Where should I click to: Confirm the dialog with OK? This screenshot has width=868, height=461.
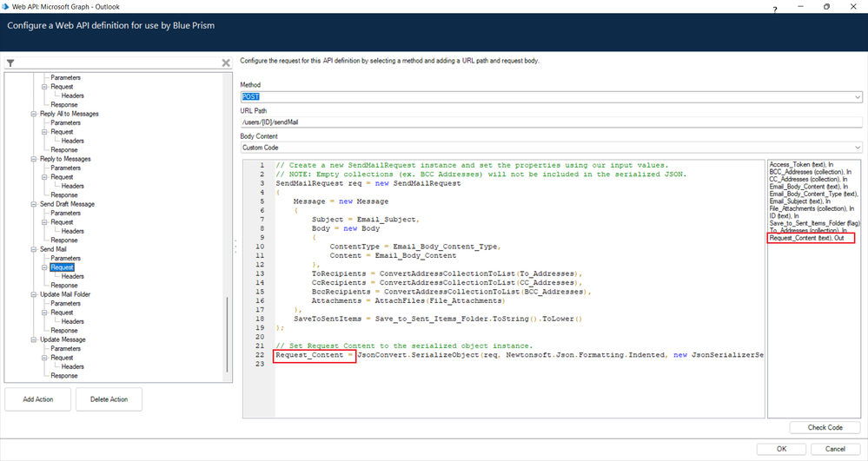[x=782, y=450]
